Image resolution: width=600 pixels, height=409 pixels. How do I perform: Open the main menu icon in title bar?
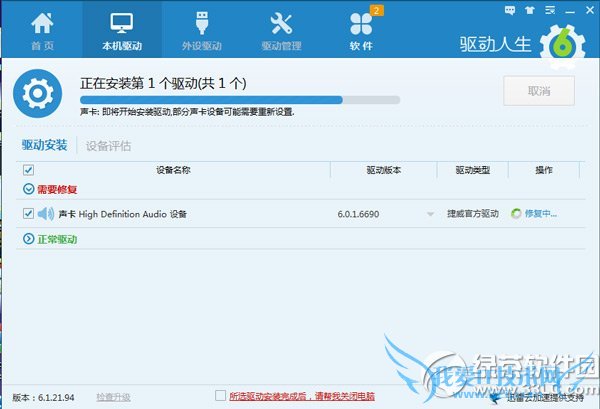550,10
